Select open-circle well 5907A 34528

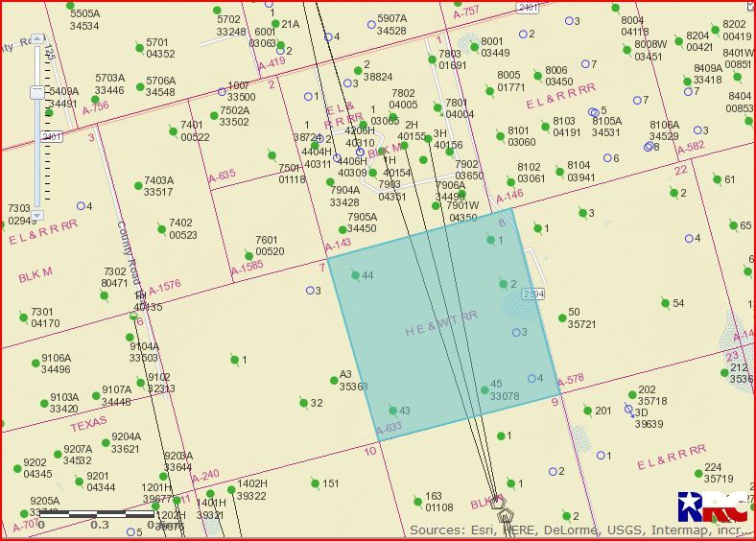(371, 25)
